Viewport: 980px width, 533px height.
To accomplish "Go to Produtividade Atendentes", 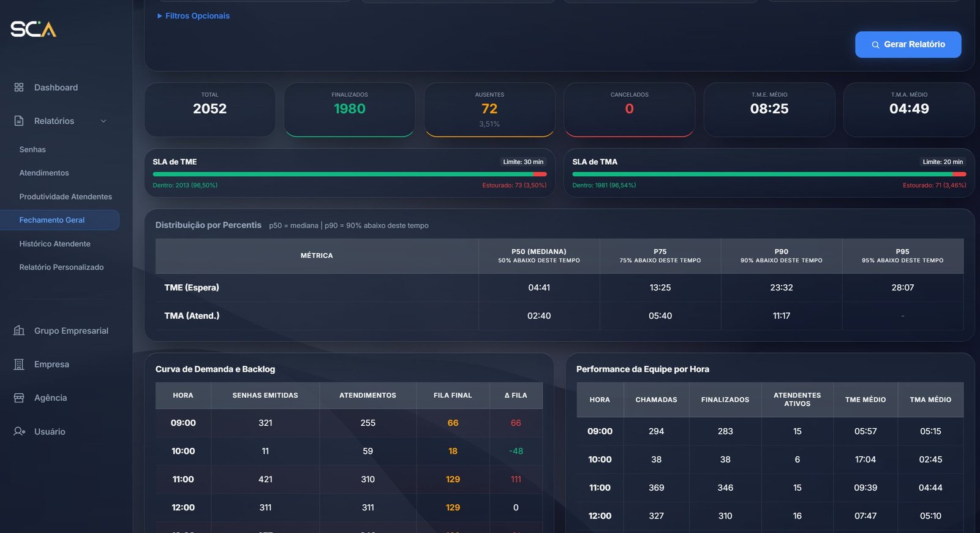I will (x=66, y=197).
